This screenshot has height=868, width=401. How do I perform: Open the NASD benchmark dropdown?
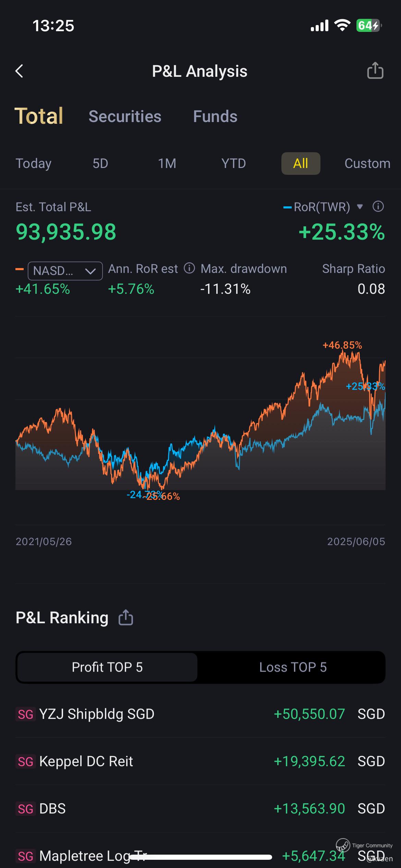click(65, 271)
